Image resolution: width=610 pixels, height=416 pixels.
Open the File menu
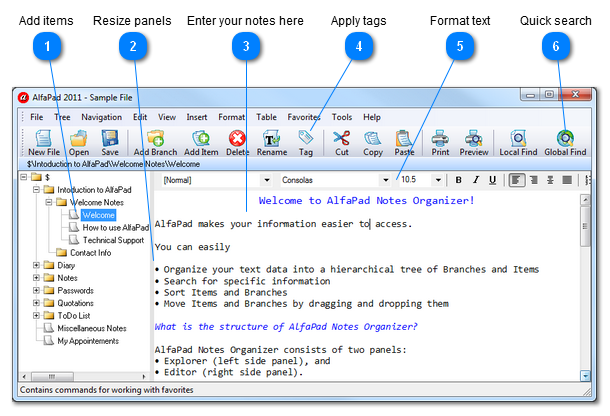point(37,117)
